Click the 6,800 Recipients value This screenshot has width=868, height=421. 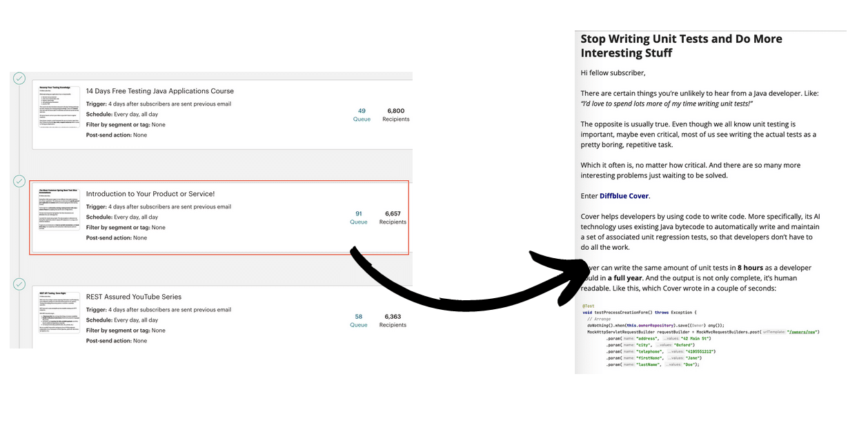[x=396, y=110]
